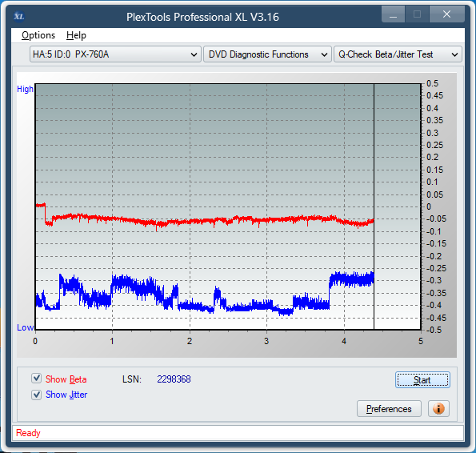Click the LSN value 2298368
The image size is (476, 453).
click(x=174, y=379)
